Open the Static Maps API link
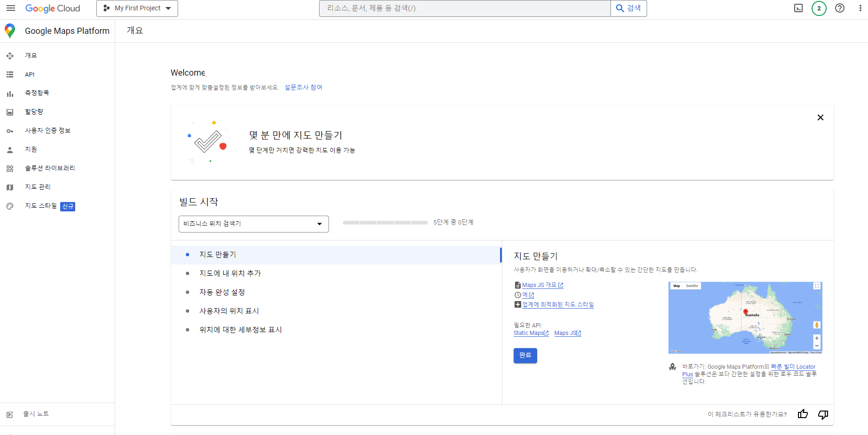Image resolution: width=868 pixels, height=435 pixels. 531,333
